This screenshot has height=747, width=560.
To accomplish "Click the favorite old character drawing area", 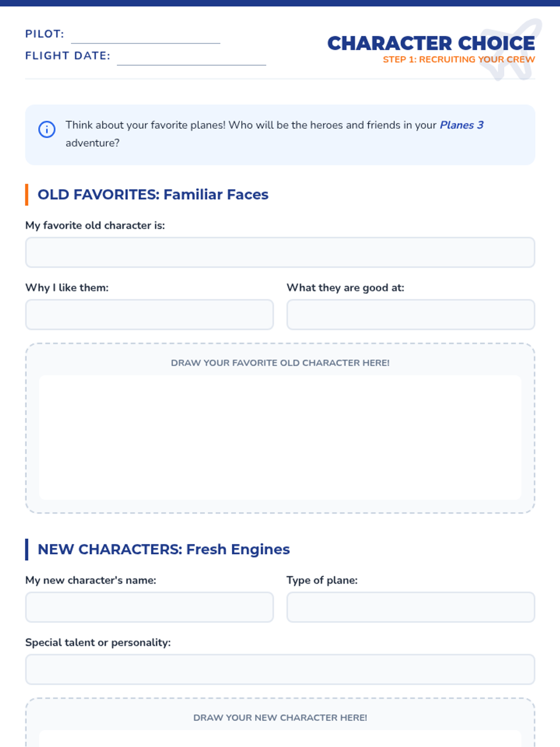I will pos(280,437).
